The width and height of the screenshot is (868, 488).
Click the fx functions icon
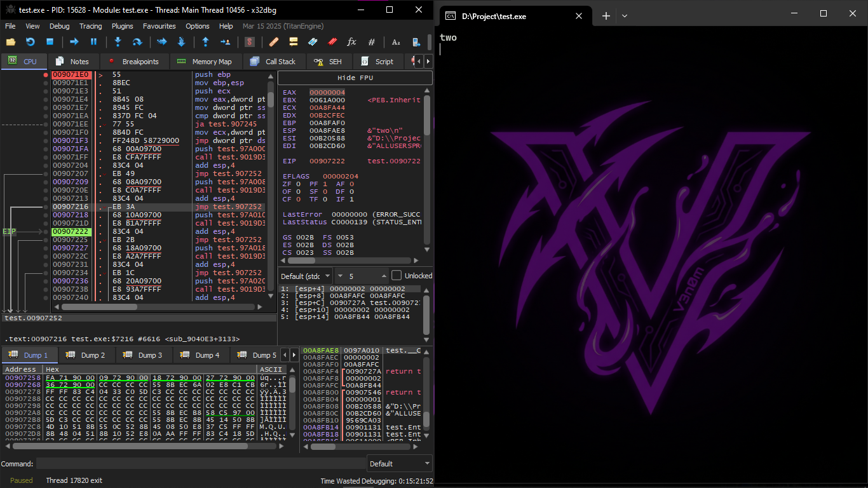(x=351, y=42)
